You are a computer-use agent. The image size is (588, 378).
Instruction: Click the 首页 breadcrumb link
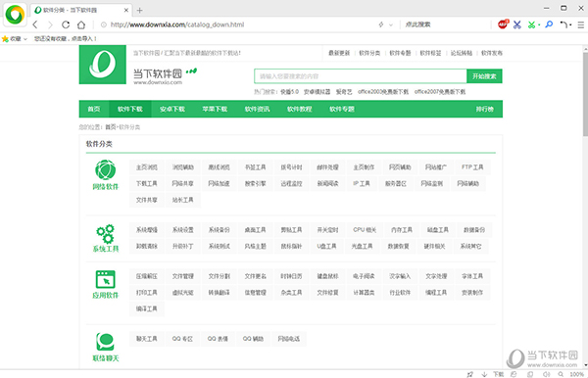pos(111,127)
